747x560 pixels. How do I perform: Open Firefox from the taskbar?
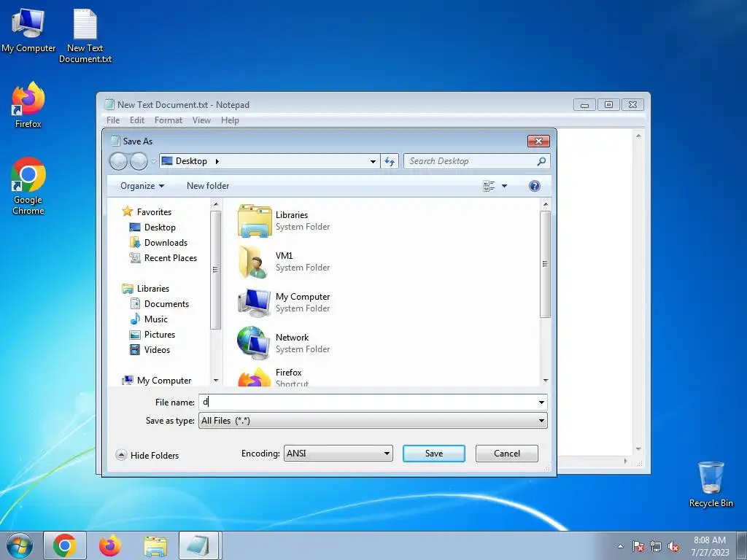pos(110,545)
